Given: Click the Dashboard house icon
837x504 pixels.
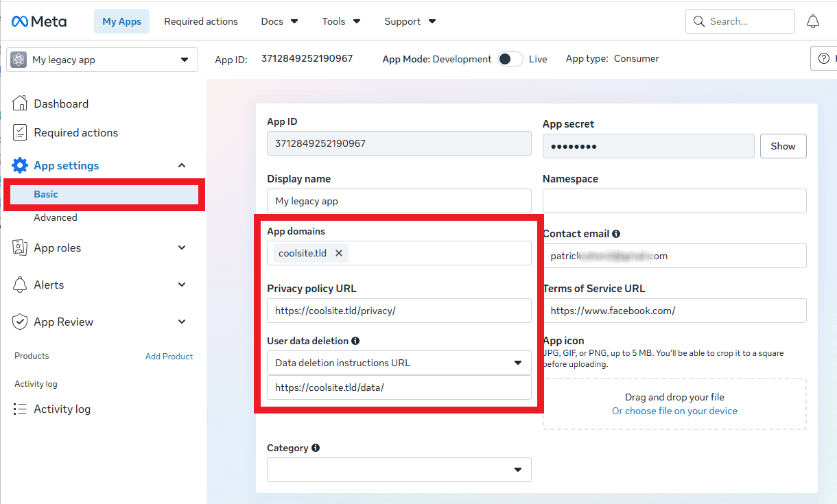Looking at the screenshot, I should pyautogui.click(x=20, y=104).
